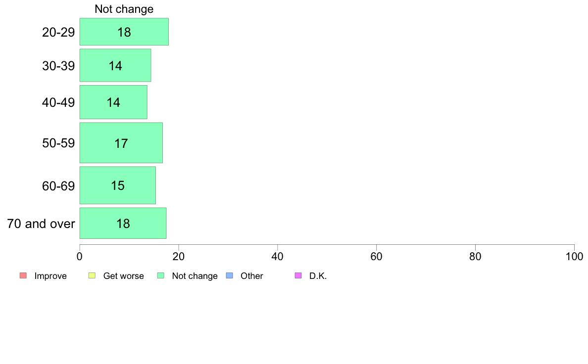Select the 20-29 bar showing 18
The width and height of the screenshot is (588, 364).
tap(124, 32)
